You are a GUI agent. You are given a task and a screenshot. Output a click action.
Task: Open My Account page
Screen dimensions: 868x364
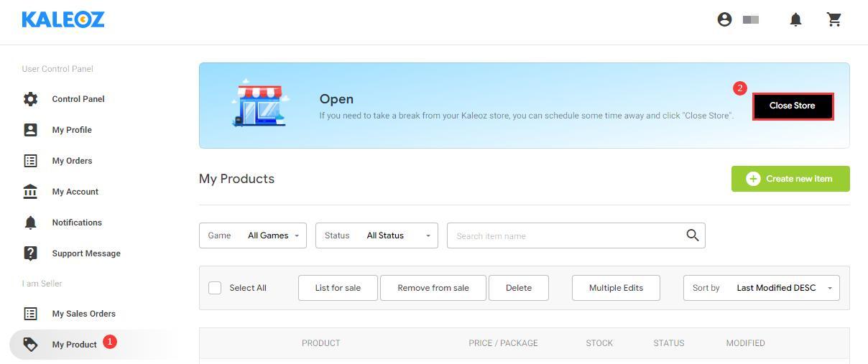coord(75,192)
